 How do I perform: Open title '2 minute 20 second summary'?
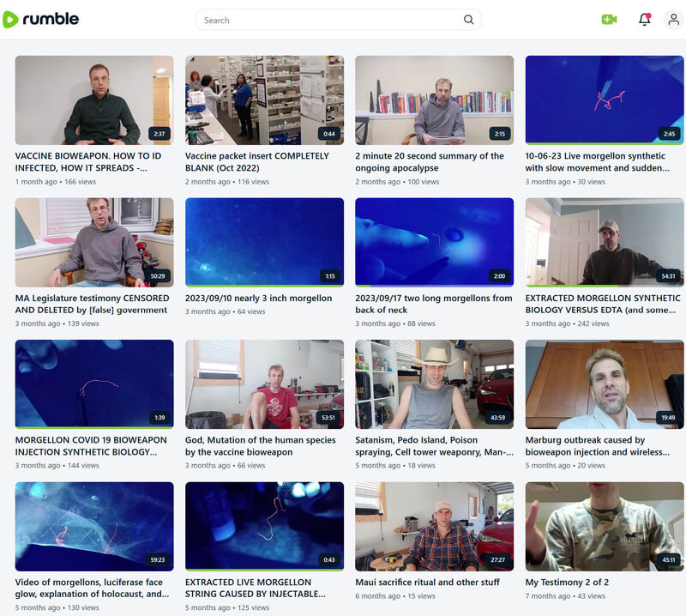[430, 162]
